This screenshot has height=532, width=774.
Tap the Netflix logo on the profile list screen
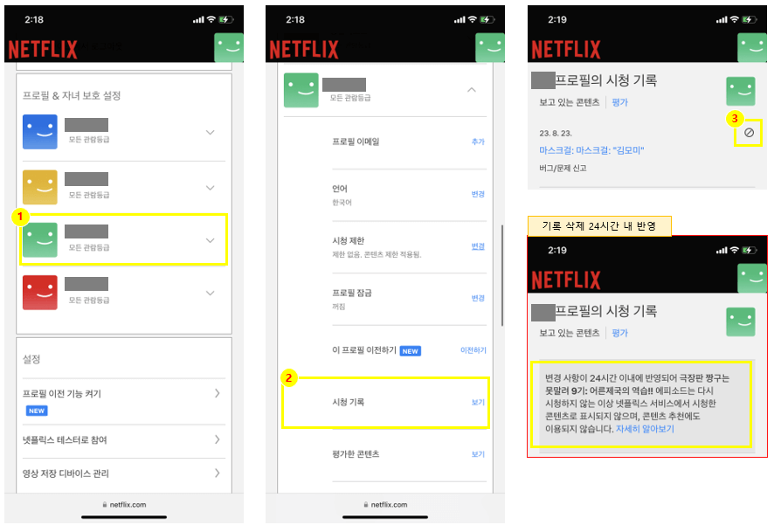point(43,49)
